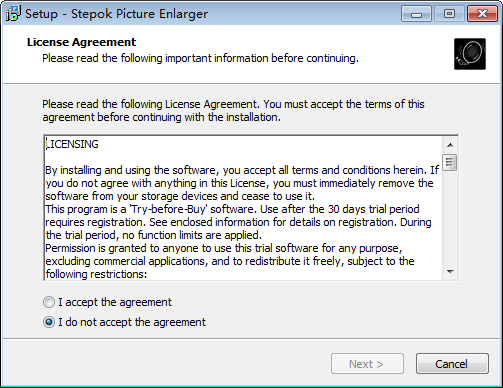The image size is (503, 388).
Task: Select the "I do not accept" radio button
Action: coord(49,322)
